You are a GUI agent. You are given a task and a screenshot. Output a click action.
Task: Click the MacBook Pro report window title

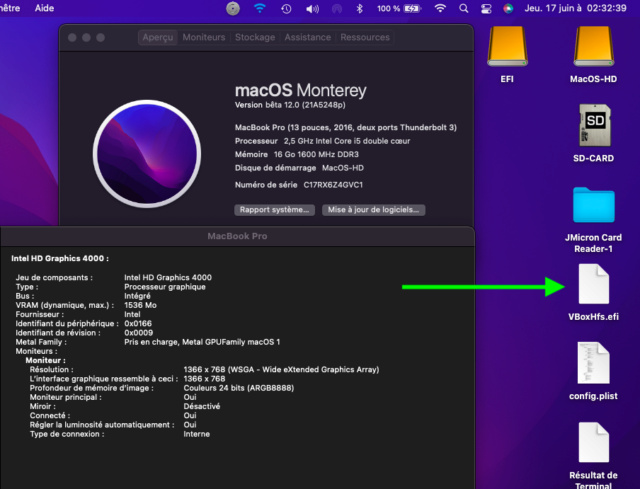(237, 236)
